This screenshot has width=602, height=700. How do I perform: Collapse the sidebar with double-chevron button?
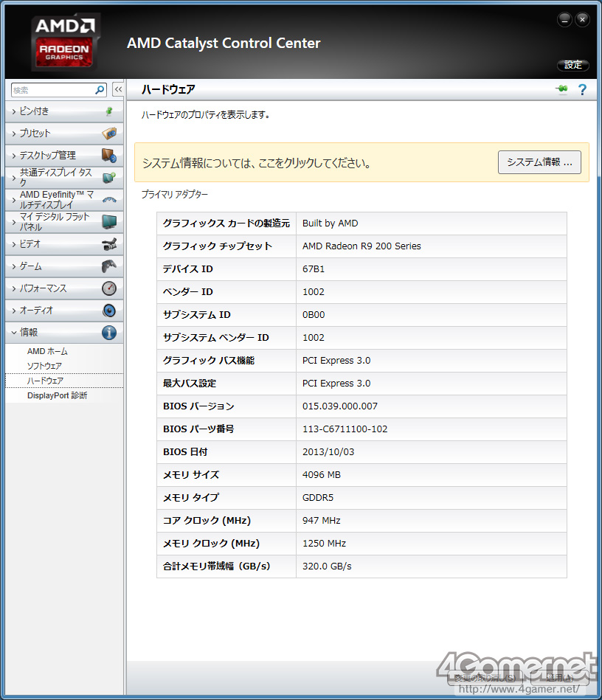[118, 90]
